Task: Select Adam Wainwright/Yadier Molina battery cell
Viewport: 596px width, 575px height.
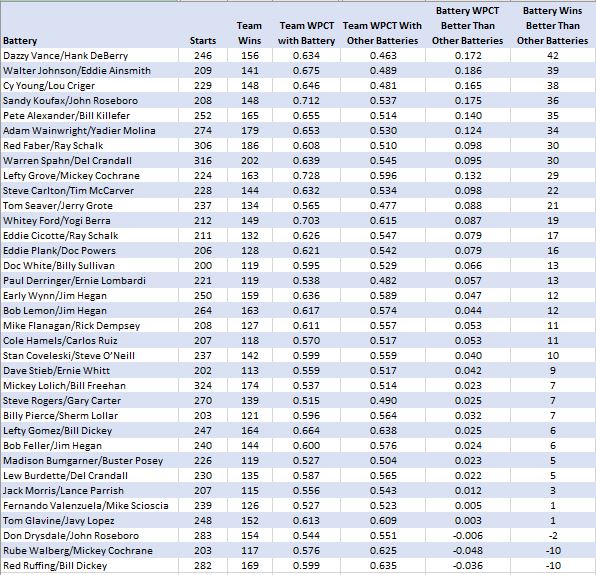Action: (x=89, y=131)
